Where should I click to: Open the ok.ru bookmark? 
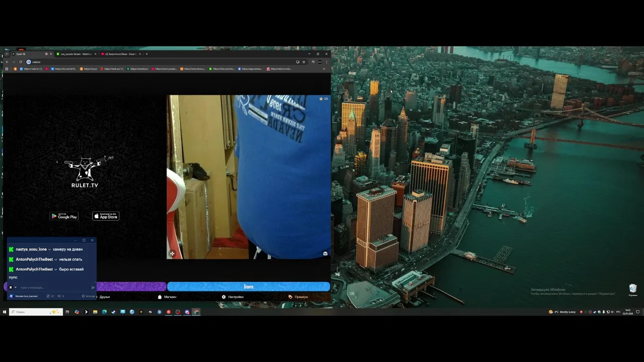(x=89, y=69)
